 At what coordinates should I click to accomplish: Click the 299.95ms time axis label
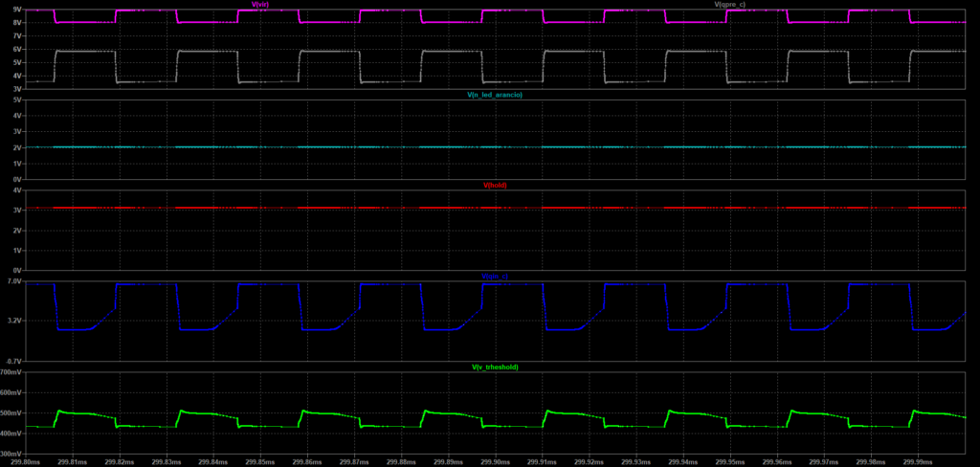(x=730, y=462)
